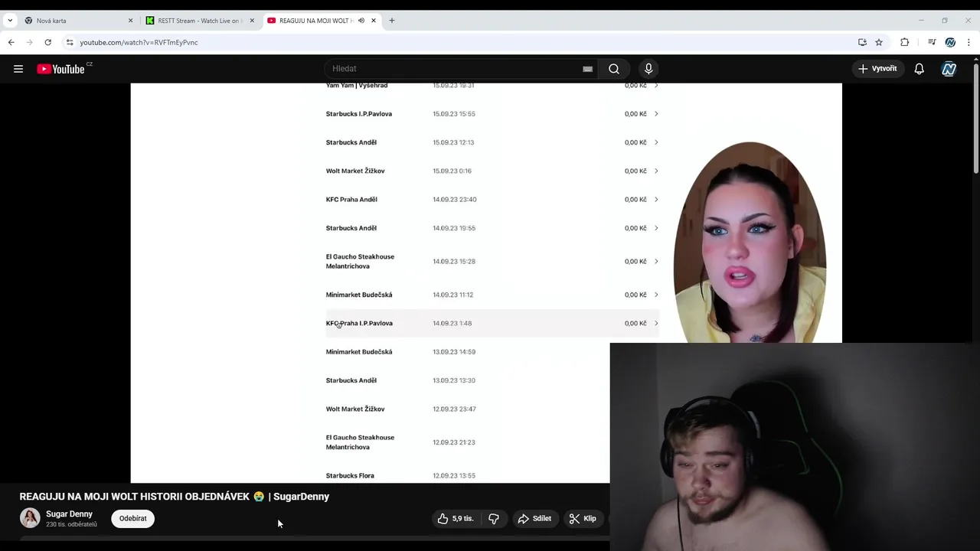Close the Nová karta tab

click(130, 21)
